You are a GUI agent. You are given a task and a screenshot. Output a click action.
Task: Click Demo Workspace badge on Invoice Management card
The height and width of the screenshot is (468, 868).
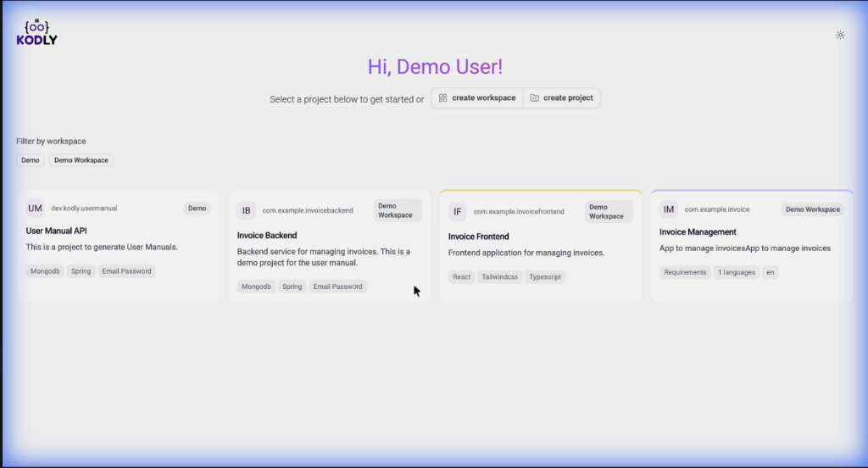point(813,209)
